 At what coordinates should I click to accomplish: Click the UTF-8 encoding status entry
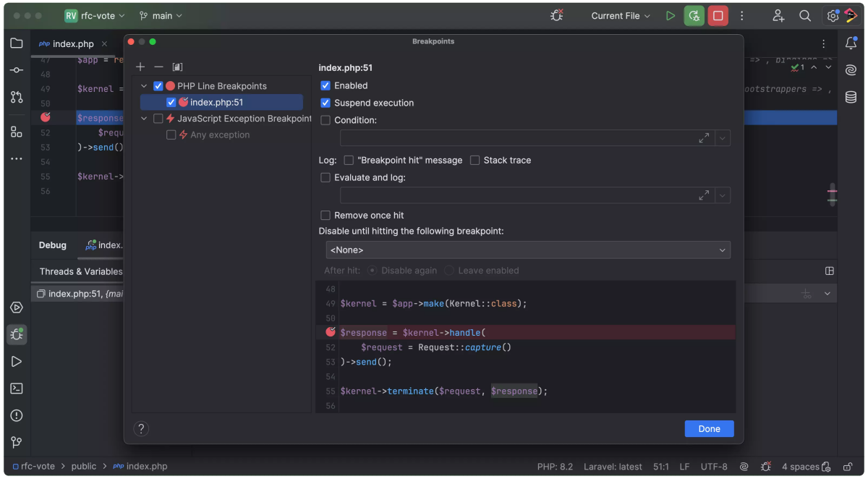point(714,467)
